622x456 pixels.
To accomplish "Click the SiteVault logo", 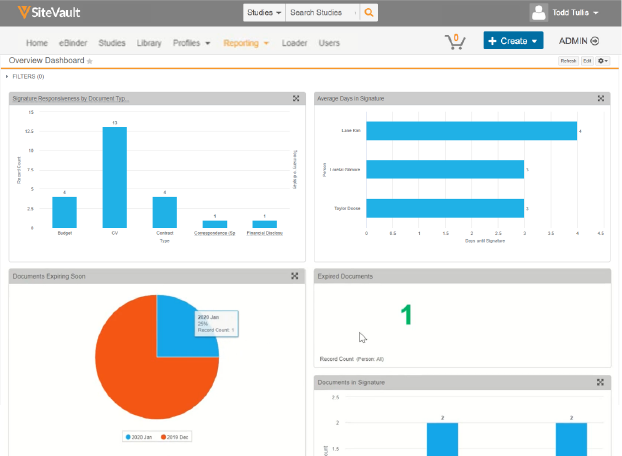I will pyautogui.click(x=47, y=13).
